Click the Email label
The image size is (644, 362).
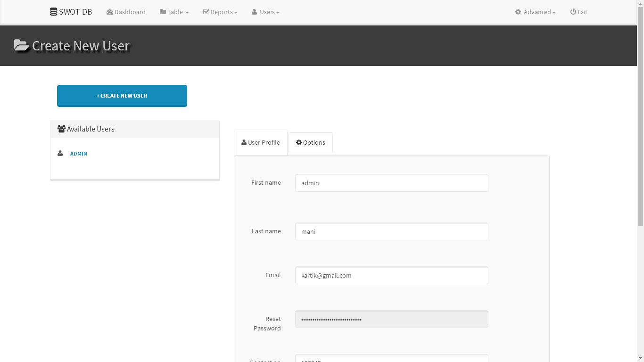point(273,275)
